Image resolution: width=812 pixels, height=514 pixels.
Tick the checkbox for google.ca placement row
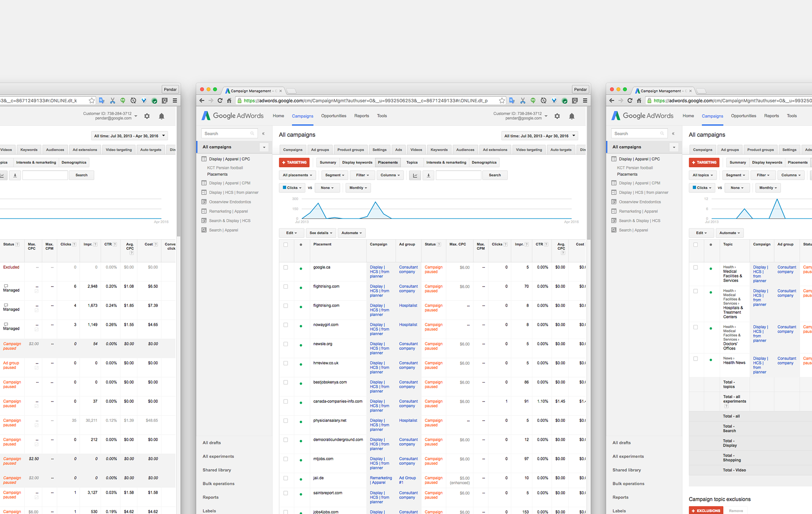(x=286, y=268)
